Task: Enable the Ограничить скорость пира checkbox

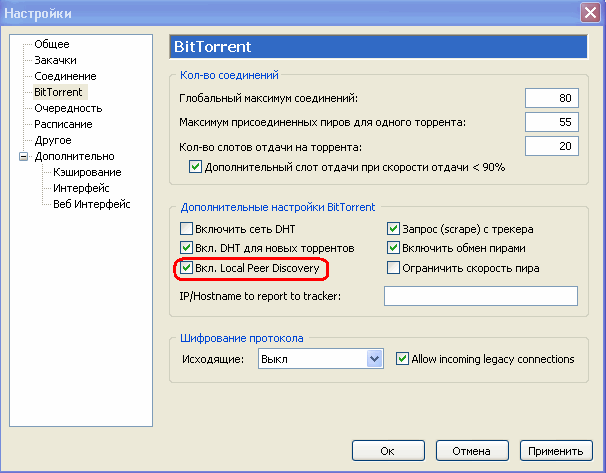Action: [x=393, y=268]
